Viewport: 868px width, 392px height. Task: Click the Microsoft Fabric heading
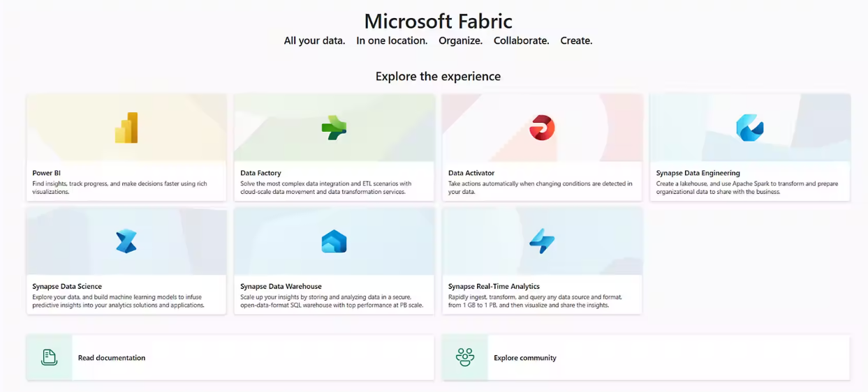click(x=438, y=21)
